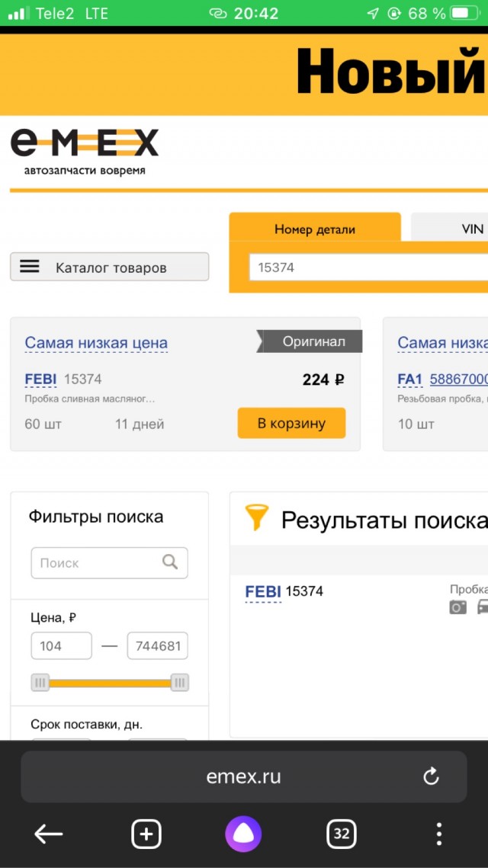Click the Оригинал ribbon label
Viewport: 488px width, 868px height.
point(310,341)
